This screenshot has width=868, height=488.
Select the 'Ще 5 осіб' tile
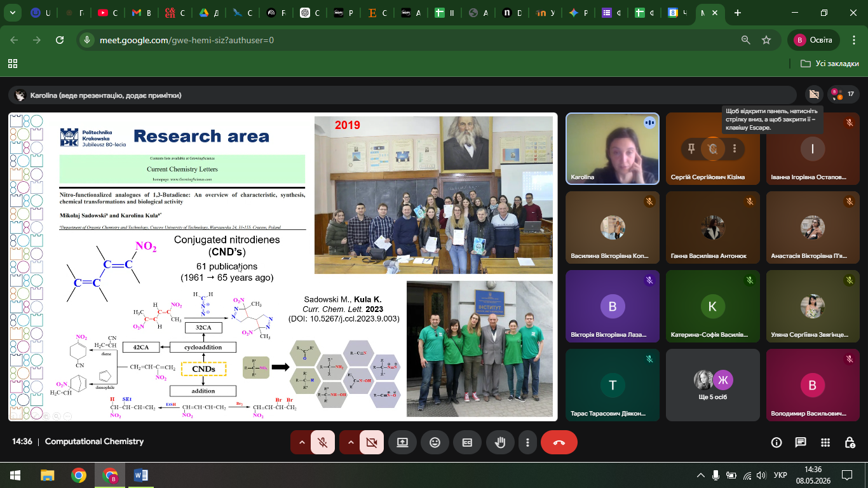pos(713,385)
